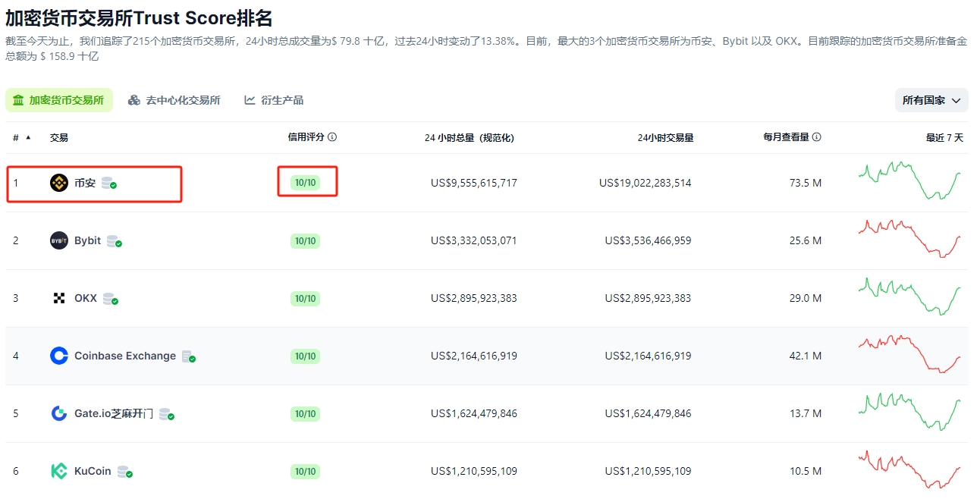Click the 7-day sparkline chart for KuCoin
This screenshot has width=980, height=499.
(909, 469)
